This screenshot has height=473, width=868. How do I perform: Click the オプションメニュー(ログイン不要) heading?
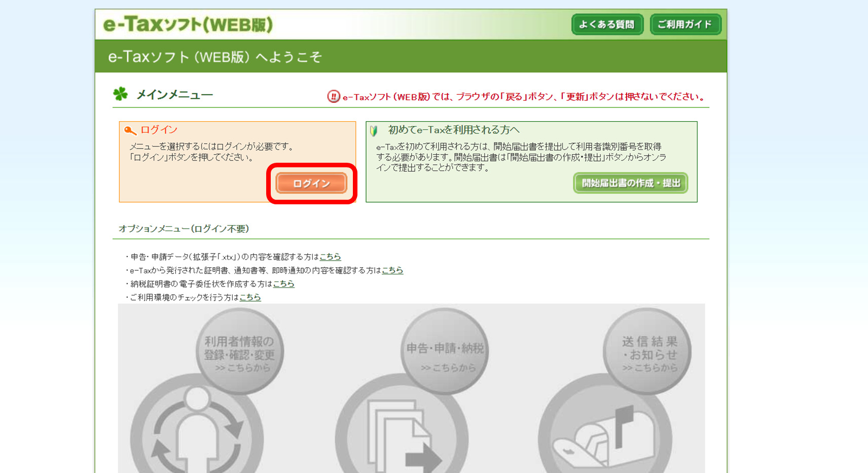[x=184, y=229]
